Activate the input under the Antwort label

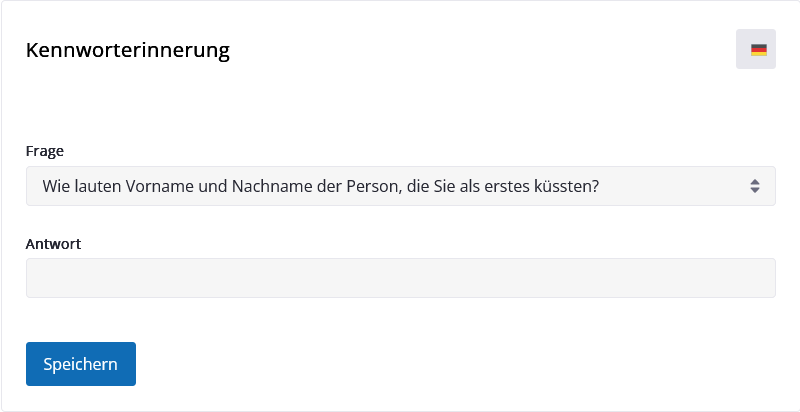click(401, 278)
